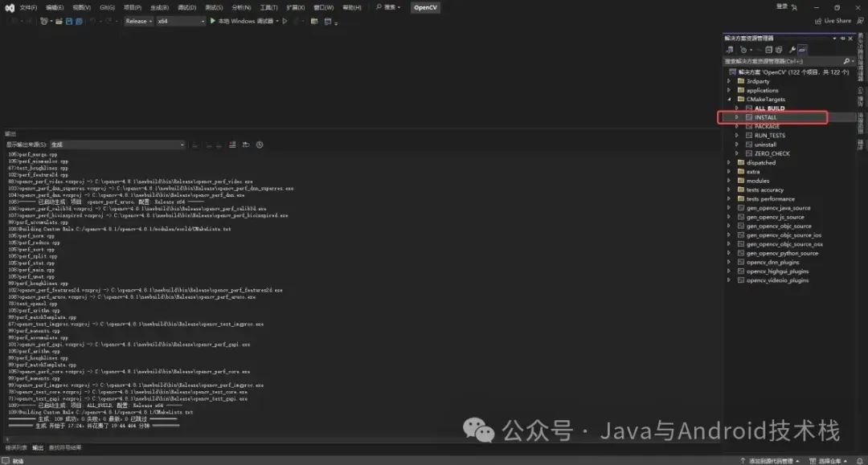Click the Live Share button

pyautogui.click(x=833, y=21)
